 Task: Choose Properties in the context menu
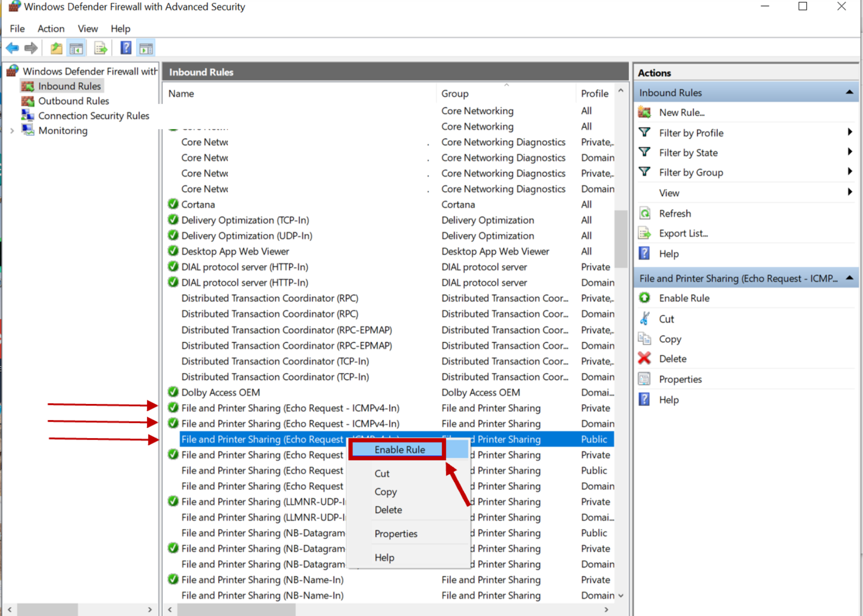coord(396,533)
